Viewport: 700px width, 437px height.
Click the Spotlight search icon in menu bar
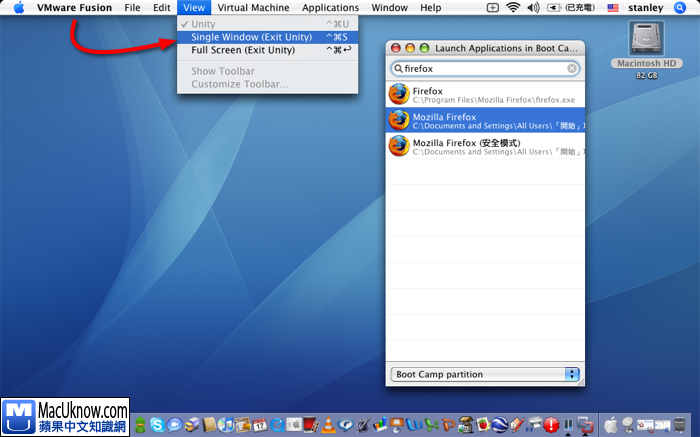coord(680,8)
